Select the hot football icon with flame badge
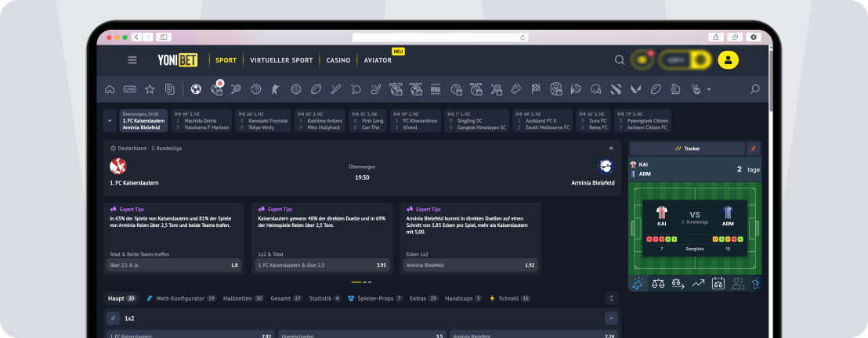 coord(217,88)
